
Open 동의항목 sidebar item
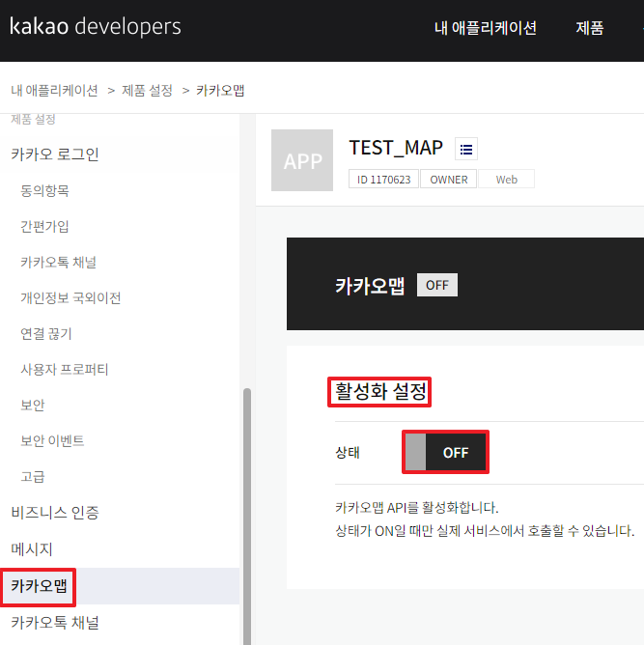click(x=44, y=190)
